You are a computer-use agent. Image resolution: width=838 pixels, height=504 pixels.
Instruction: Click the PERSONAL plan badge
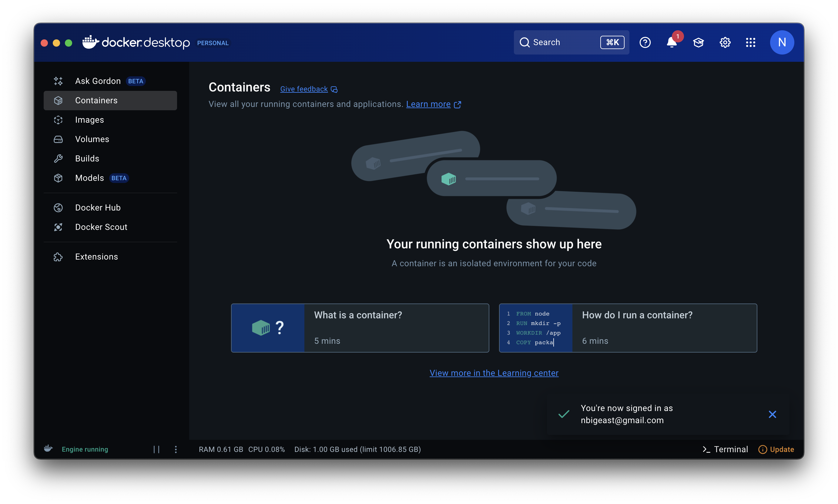(213, 43)
